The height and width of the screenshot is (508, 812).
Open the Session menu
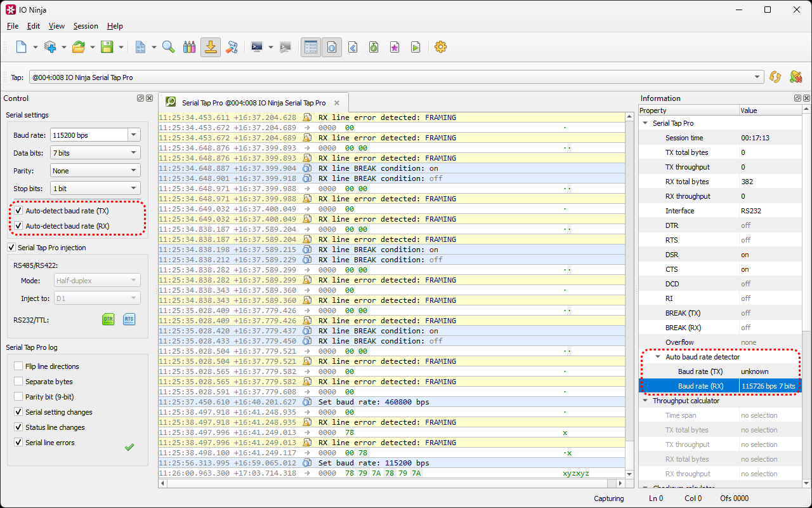click(86, 26)
